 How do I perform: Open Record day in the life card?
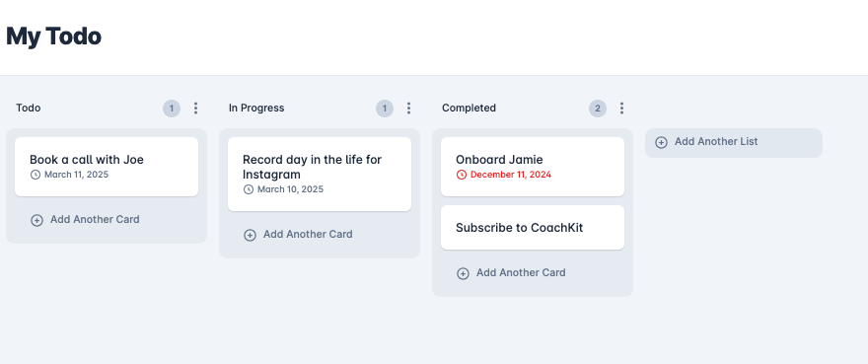point(320,174)
